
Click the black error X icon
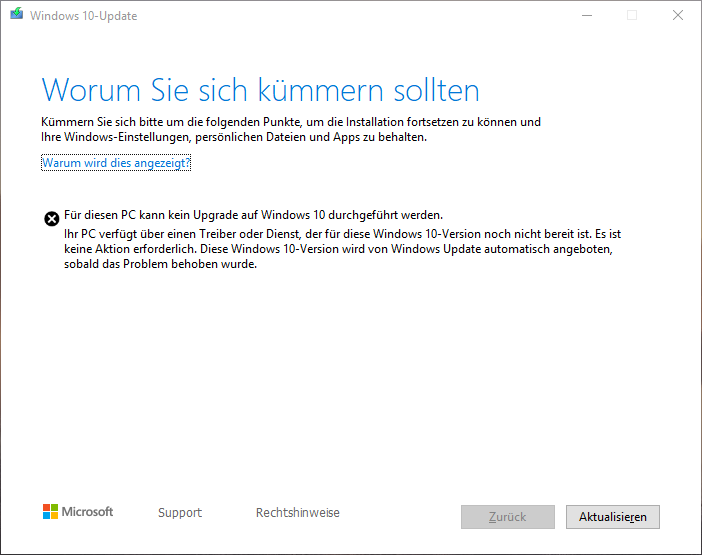[51, 219]
